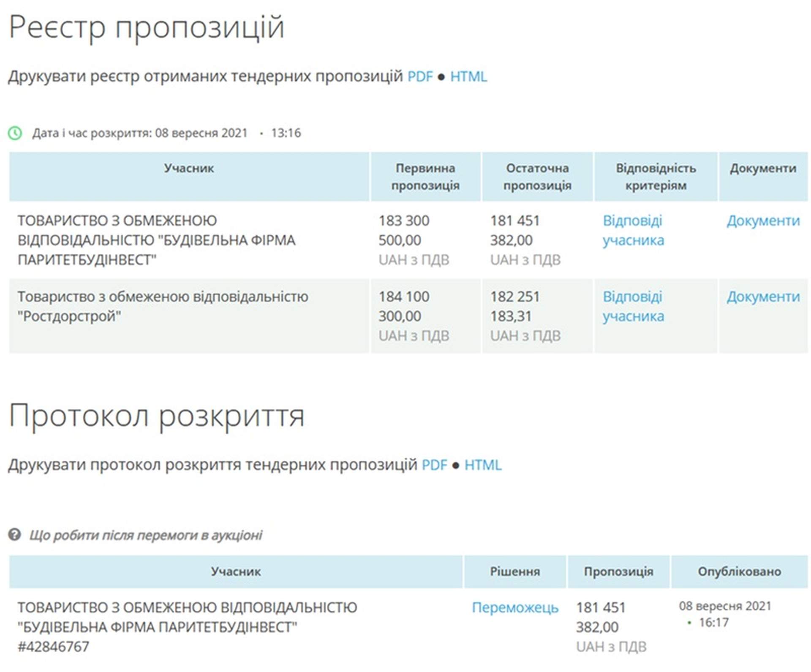Open HTML version of the disclosure protocol
Screen dimensions: 811x672
click(x=483, y=465)
